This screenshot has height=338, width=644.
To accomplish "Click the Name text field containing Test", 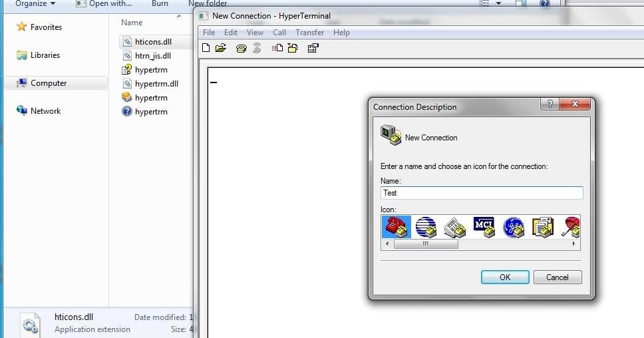I will (482, 193).
